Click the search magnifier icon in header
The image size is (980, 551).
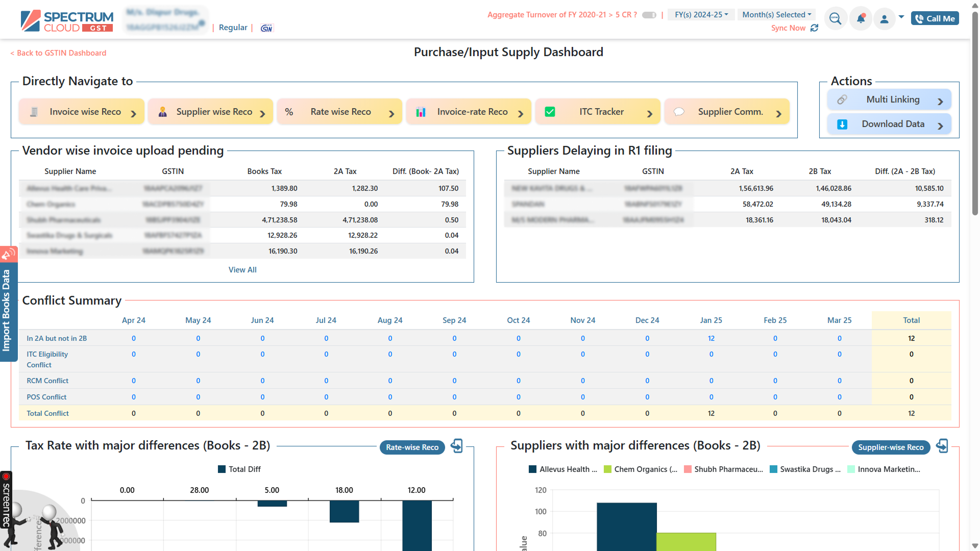835,19
